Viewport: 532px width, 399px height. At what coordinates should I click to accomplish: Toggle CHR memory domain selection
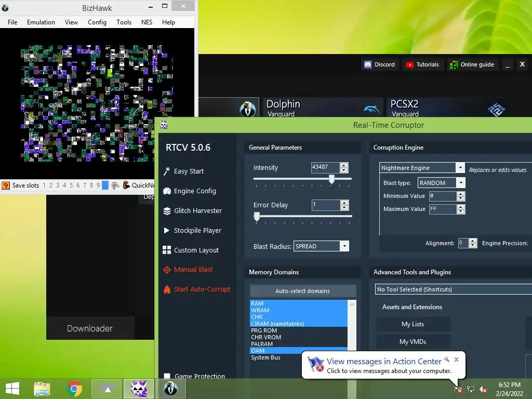click(299, 317)
